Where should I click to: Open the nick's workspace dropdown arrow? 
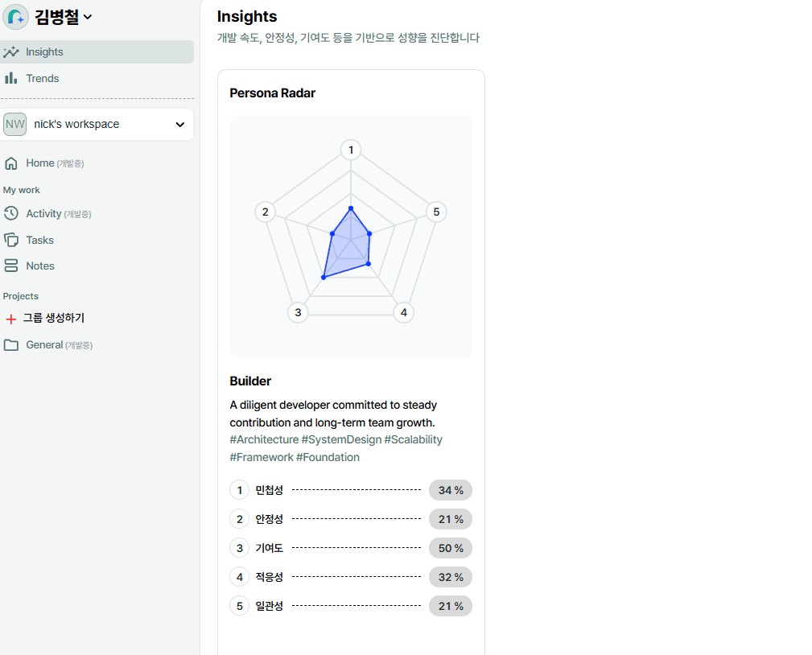coord(180,125)
